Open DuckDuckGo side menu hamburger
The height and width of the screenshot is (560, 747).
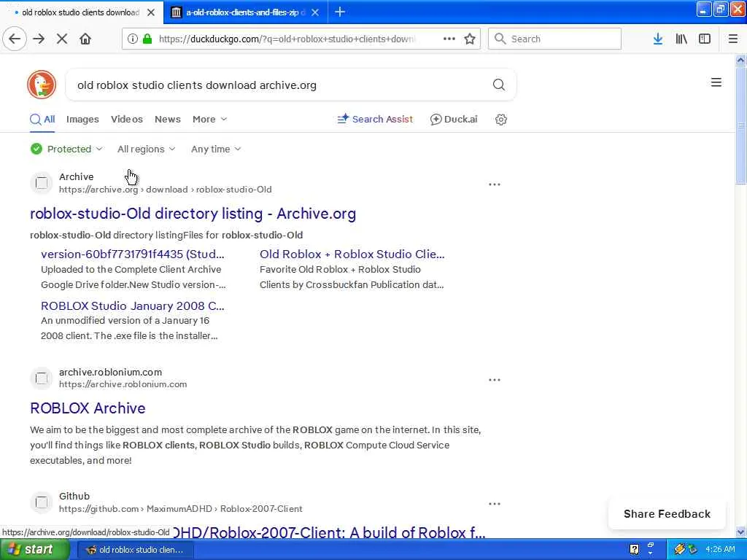[x=716, y=82]
